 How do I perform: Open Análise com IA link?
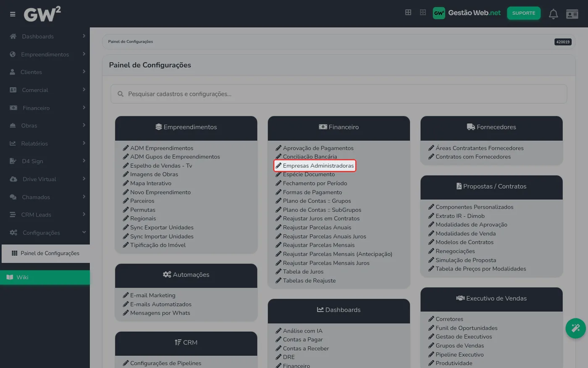pyautogui.click(x=299, y=331)
